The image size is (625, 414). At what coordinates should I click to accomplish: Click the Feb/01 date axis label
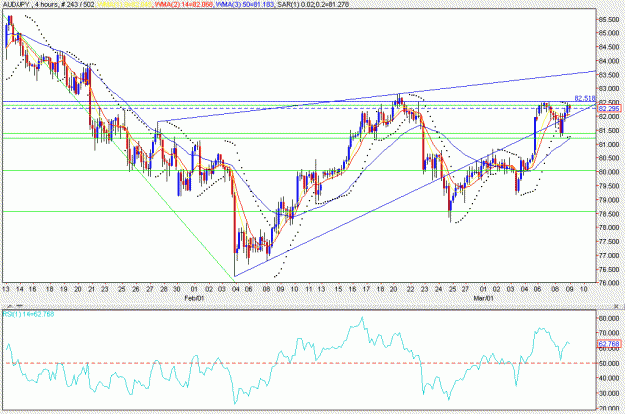[194, 298]
